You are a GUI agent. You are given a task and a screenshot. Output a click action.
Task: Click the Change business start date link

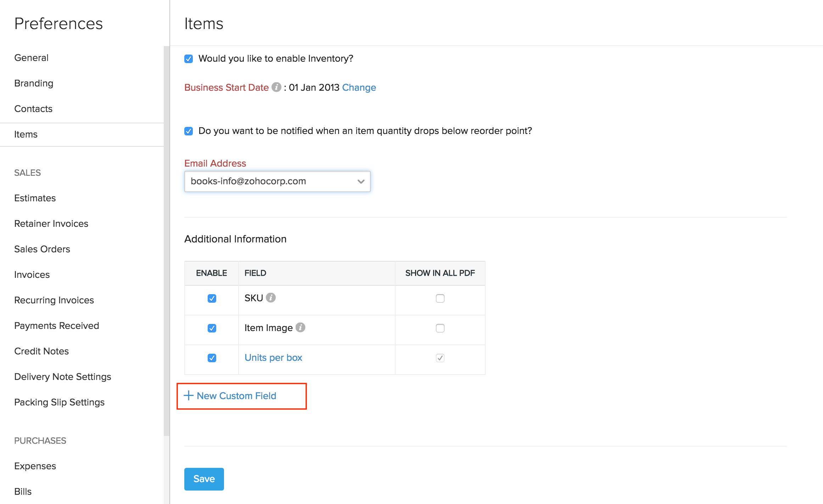[359, 88]
